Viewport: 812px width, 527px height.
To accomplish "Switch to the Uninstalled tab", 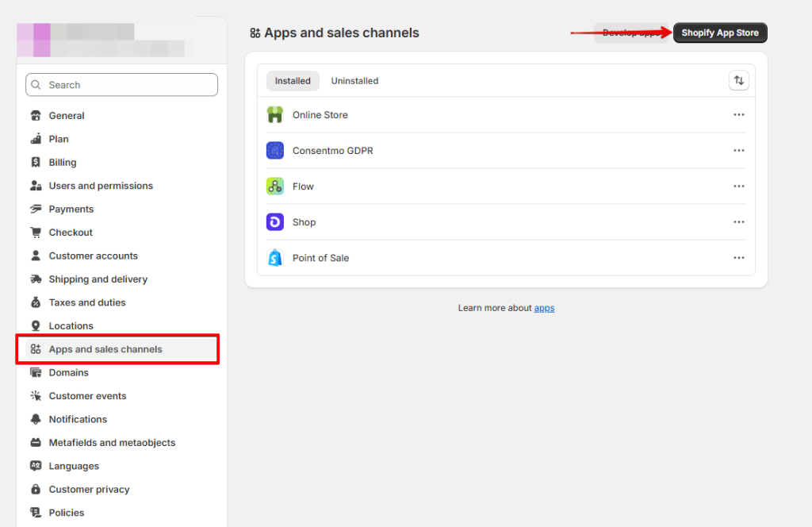I will pyautogui.click(x=354, y=81).
